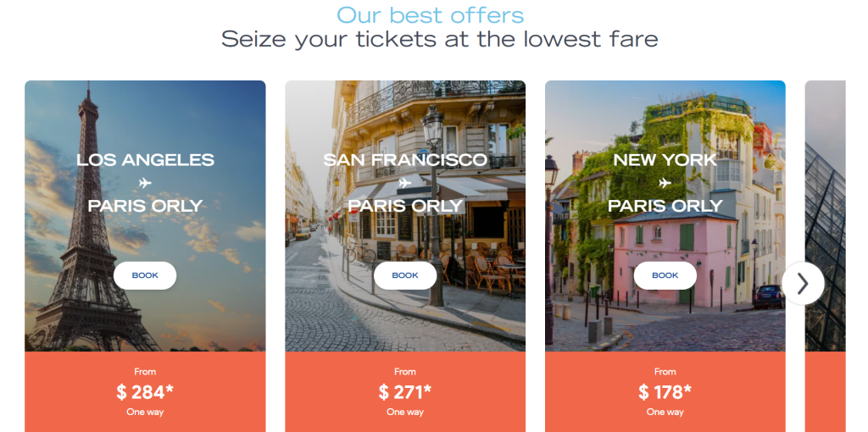Click the airplane icon on Los Angeles card
The image size is (868, 432).
click(145, 183)
